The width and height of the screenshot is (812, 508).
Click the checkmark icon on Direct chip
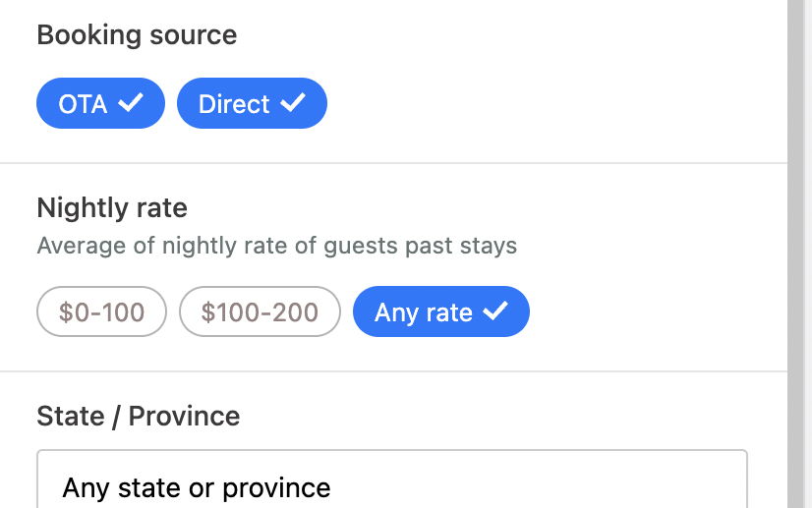coord(293,103)
